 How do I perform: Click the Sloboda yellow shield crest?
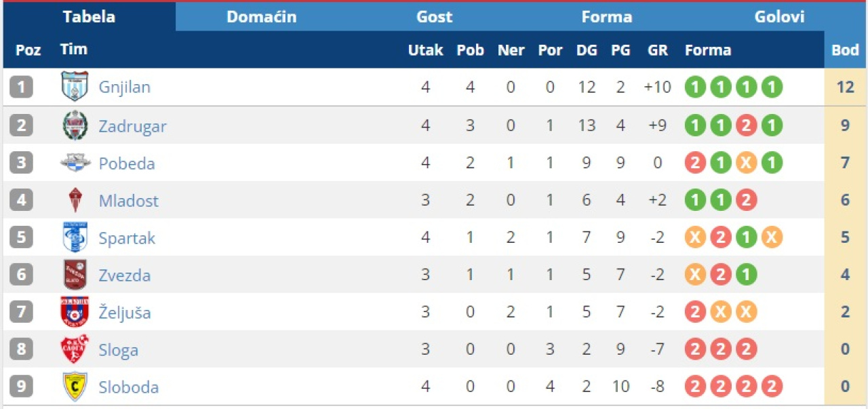75,387
